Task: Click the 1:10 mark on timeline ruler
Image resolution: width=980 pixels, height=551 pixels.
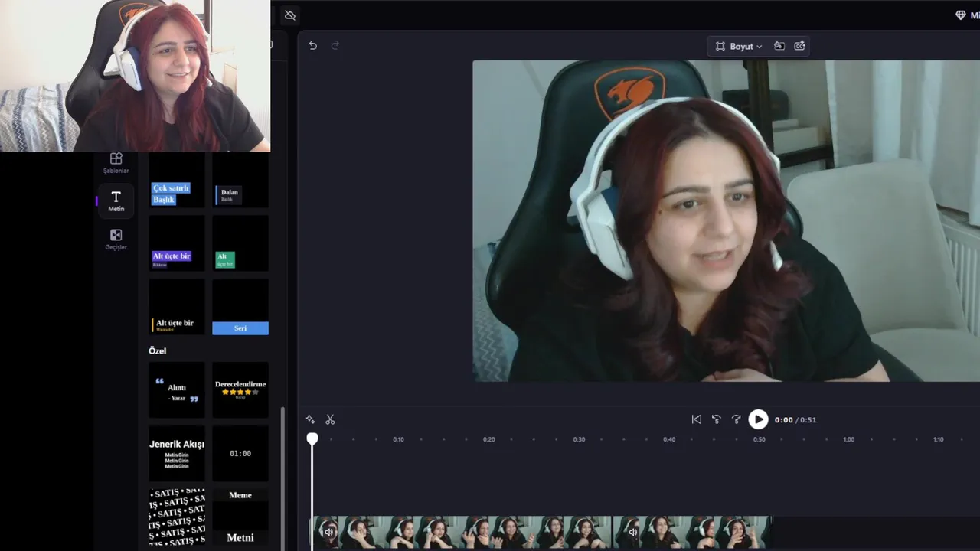Action: pyautogui.click(x=938, y=439)
